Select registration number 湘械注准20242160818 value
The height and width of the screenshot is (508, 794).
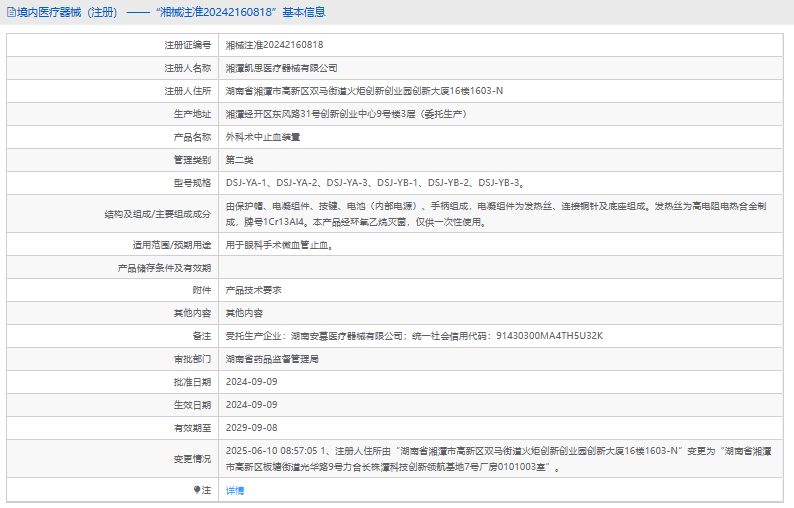pos(274,45)
